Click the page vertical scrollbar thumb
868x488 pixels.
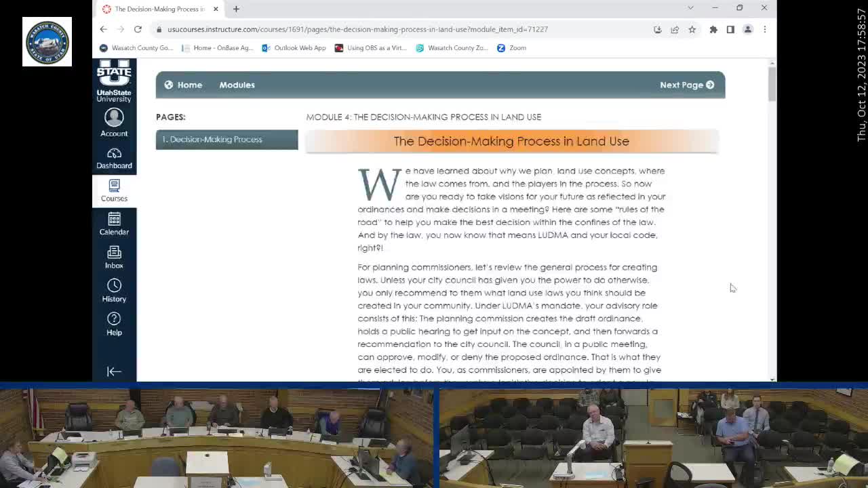(x=772, y=84)
